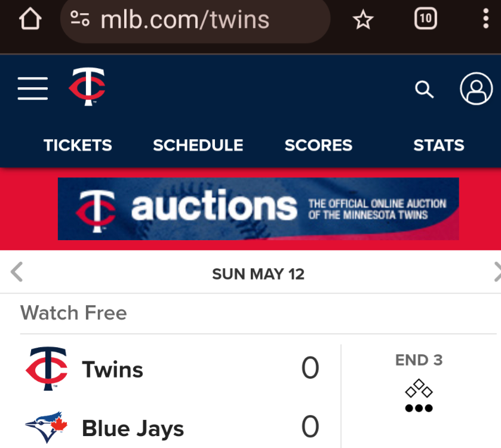Image resolution: width=501 pixels, height=448 pixels.
Task: Go to the previous day's games
Action: tap(17, 272)
